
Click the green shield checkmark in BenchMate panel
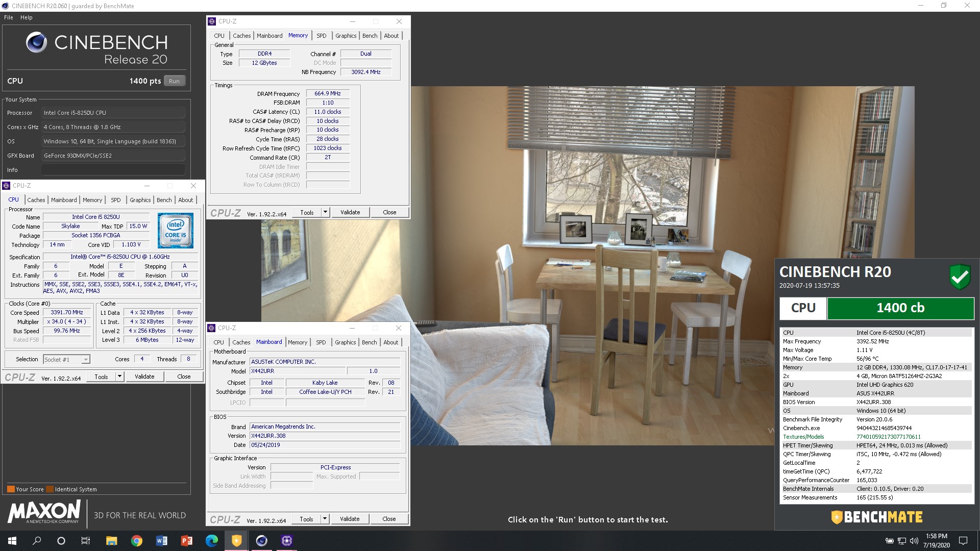(960, 277)
